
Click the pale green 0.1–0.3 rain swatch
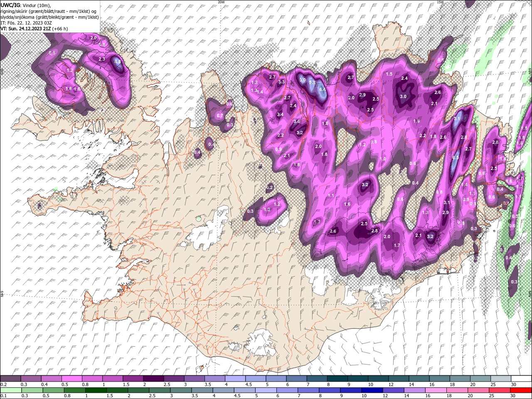click(11, 390)
